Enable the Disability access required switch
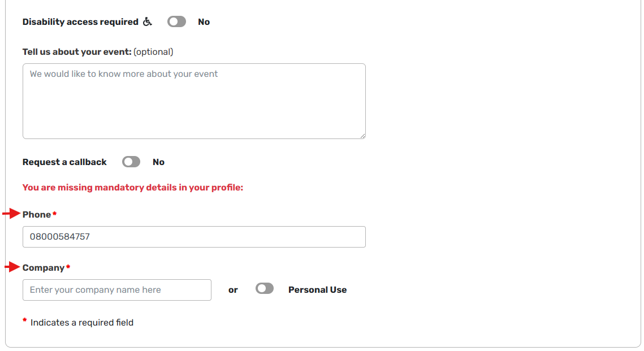Viewport: 644px width, 351px height. pyautogui.click(x=176, y=21)
